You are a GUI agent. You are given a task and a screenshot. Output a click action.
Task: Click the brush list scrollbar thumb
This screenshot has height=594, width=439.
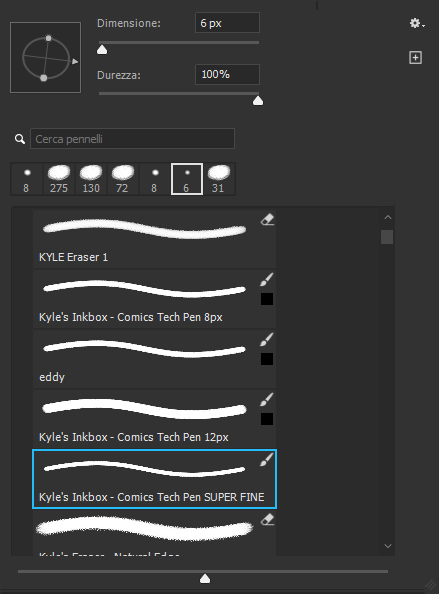pos(387,237)
